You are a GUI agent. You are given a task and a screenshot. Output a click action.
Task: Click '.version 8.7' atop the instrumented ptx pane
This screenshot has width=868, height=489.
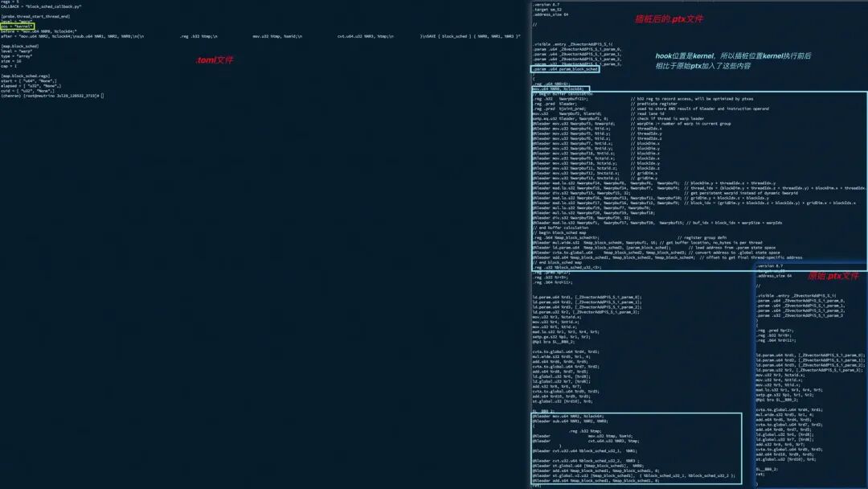click(547, 5)
